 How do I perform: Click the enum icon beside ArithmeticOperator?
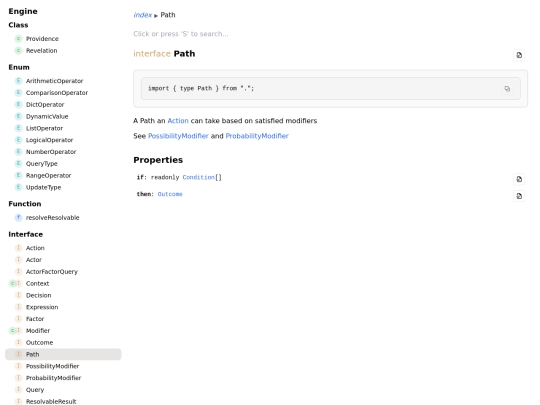[19, 81]
